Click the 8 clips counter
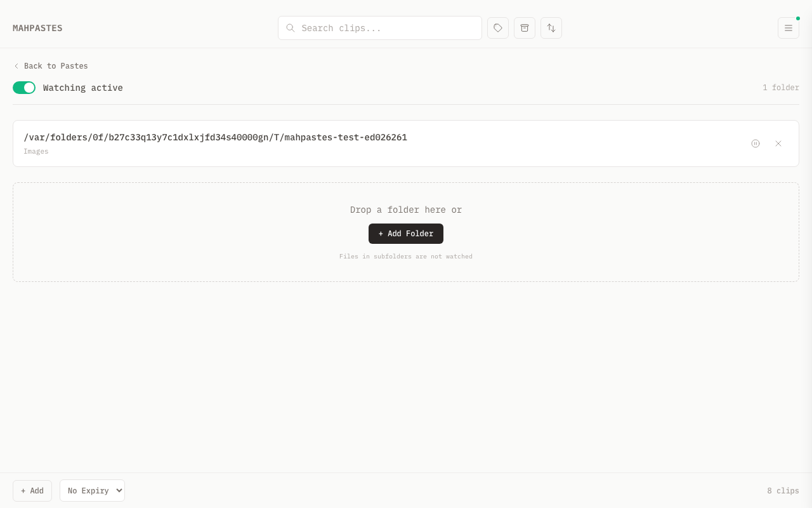 (783, 491)
